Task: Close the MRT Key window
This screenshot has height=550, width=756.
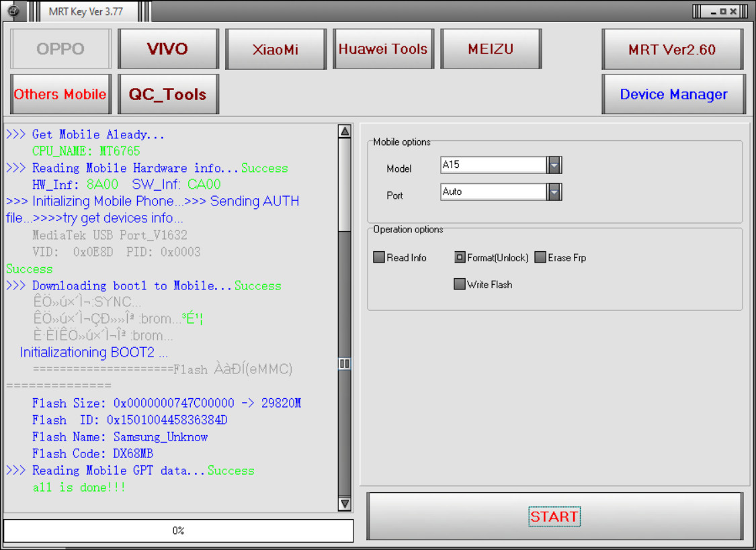Action: 733,11
